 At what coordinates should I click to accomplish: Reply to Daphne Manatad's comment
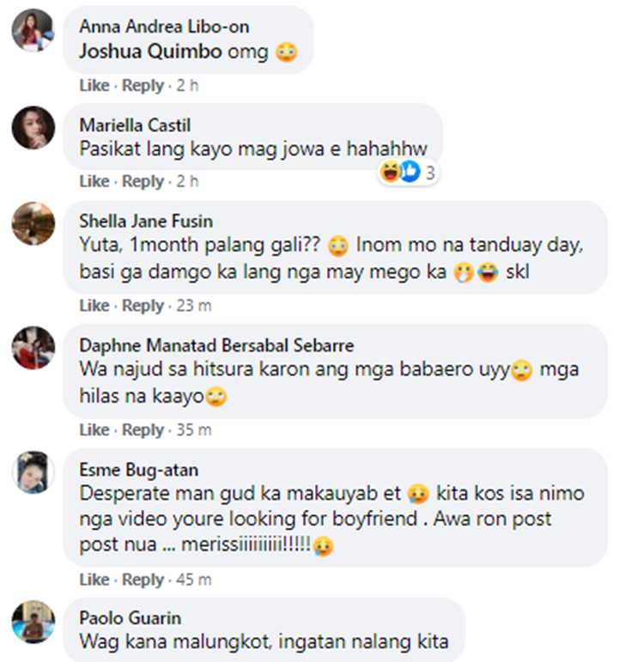(x=143, y=430)
